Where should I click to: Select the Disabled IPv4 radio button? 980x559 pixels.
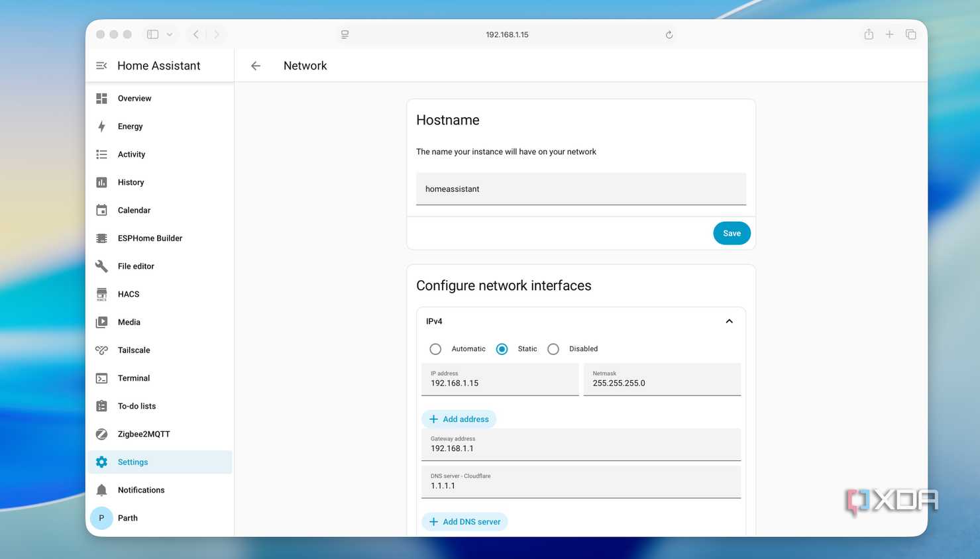click(x=553, y=349)
